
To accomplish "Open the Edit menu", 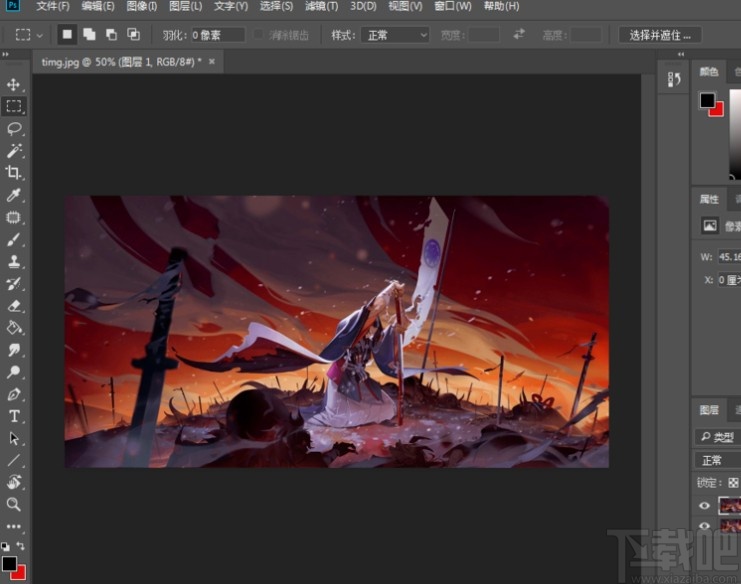I will click(98, 7).
